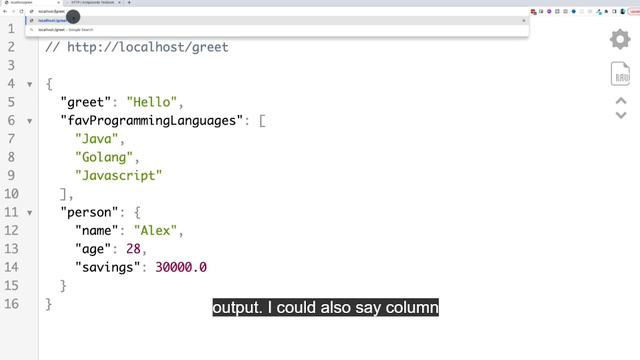Click the savings value 30000.0
Screen dimensions: 640x360
point(181,267)
